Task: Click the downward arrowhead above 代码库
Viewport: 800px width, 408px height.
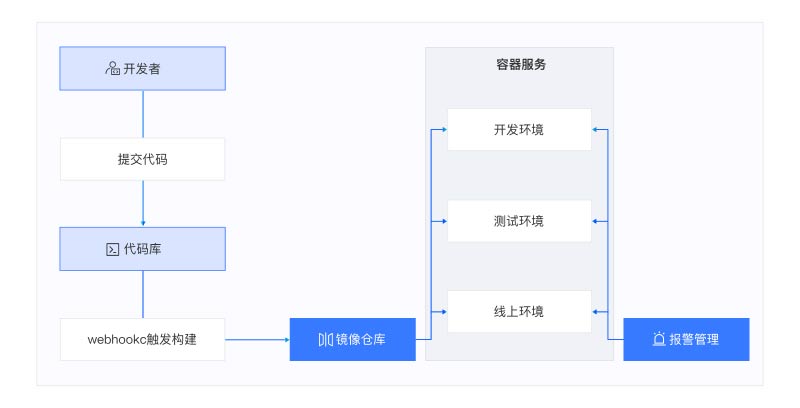Action: [x=143, y=222]
